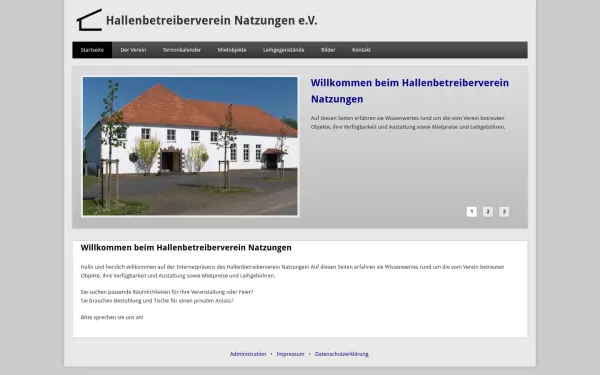Click the black content heading Willkommen beim Hallenbetreiberverein

tap(186, 248)
